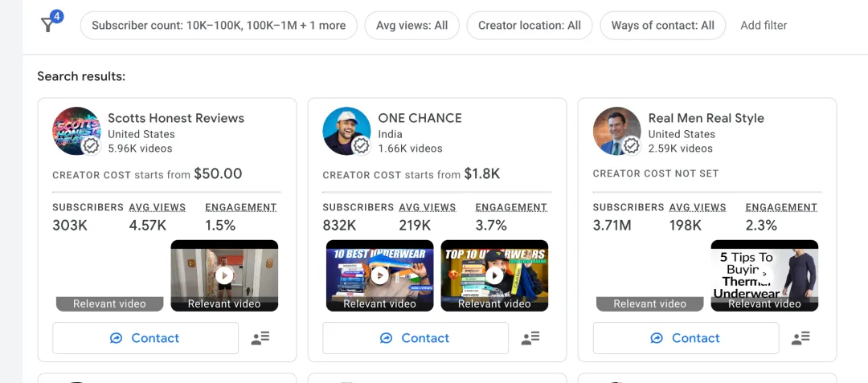Open Real Men Real Style profile avatar
Image resolution: width=868 pixels, height=383 pixels.
coord(616,131)
